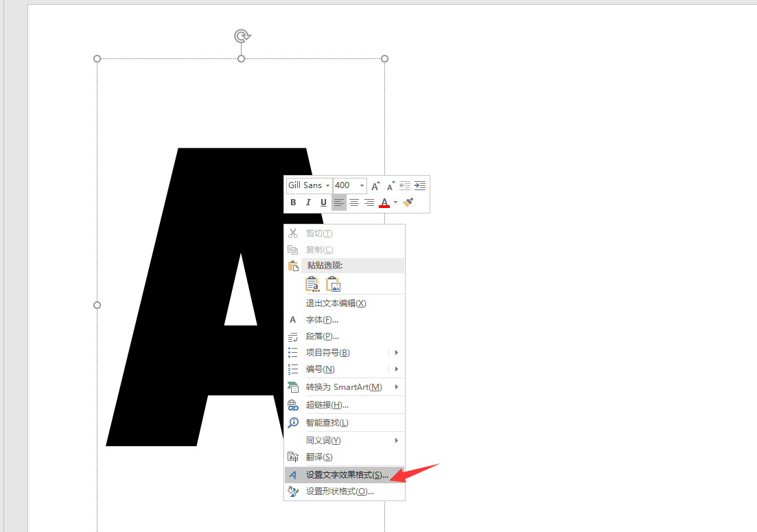This screenshot has width=757, height=532.
Task: Select 翻译(S) translate entry
Action: pos(345,456)
